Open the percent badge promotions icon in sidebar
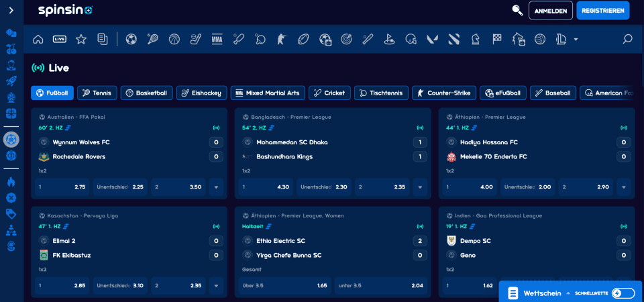This screenshot has height=302, width=644. tap(11, 198)
